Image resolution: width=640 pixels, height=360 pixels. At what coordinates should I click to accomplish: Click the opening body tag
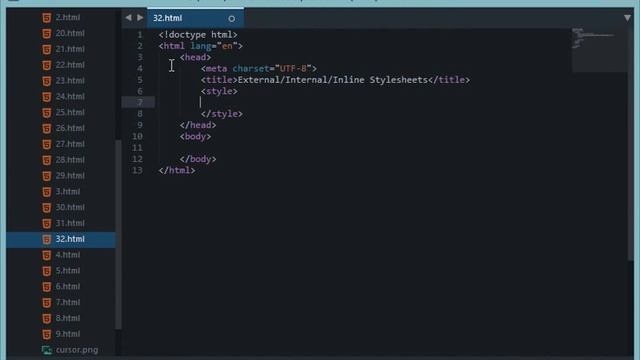[x=196, y=137]
